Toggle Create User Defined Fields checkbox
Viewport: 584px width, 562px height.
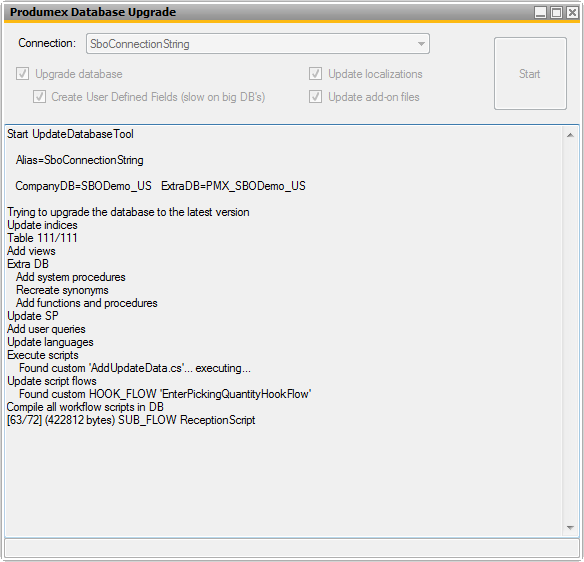tap(39, 96)
